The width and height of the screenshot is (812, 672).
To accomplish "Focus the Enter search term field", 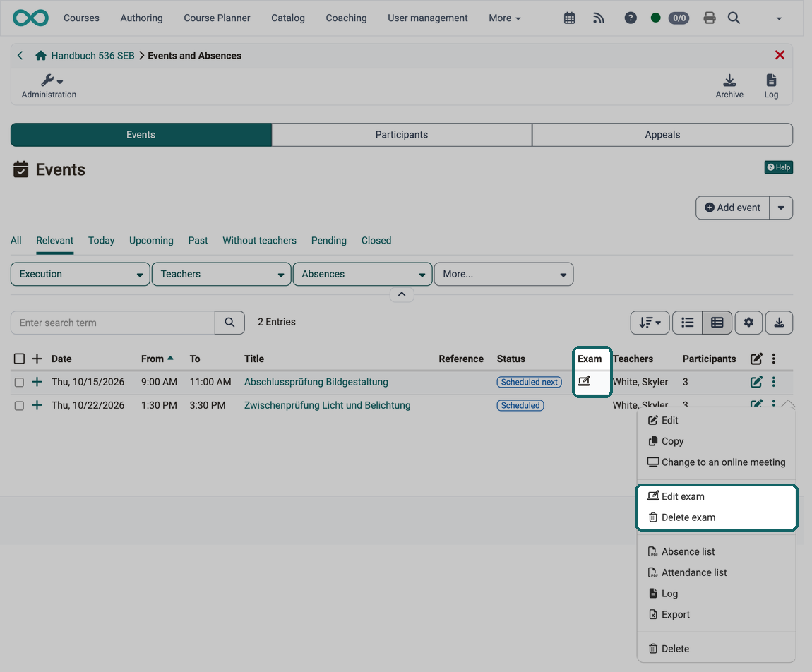I will [112, 323].
